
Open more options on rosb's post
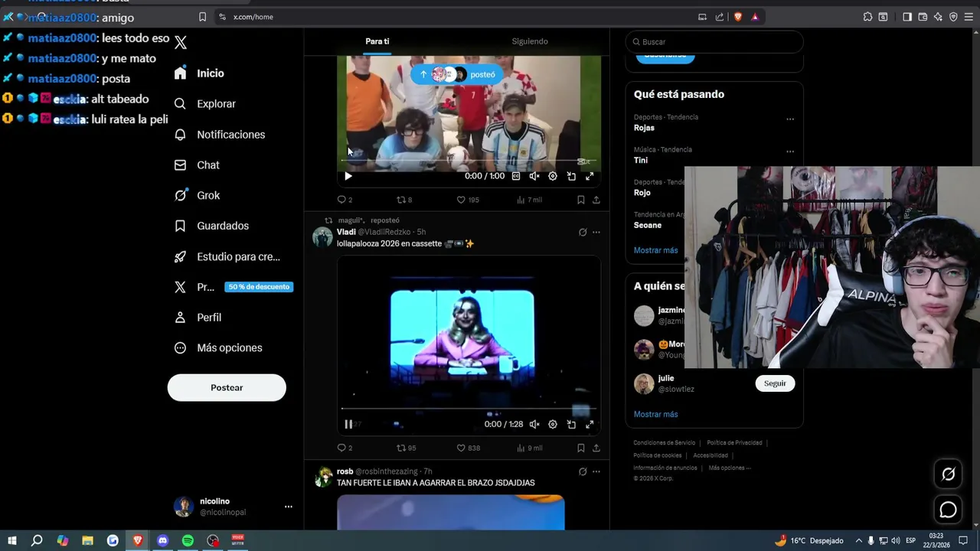pos(596,471)
